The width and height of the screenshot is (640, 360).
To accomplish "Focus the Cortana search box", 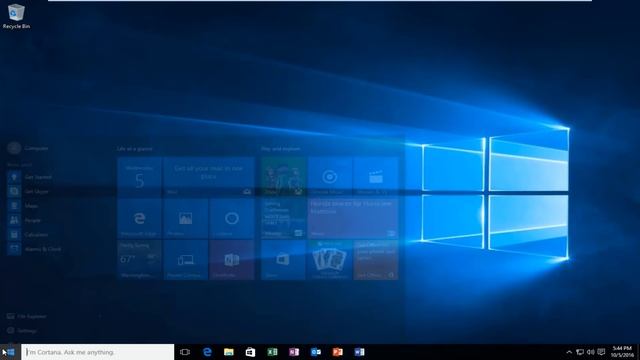I will point(98,352).
